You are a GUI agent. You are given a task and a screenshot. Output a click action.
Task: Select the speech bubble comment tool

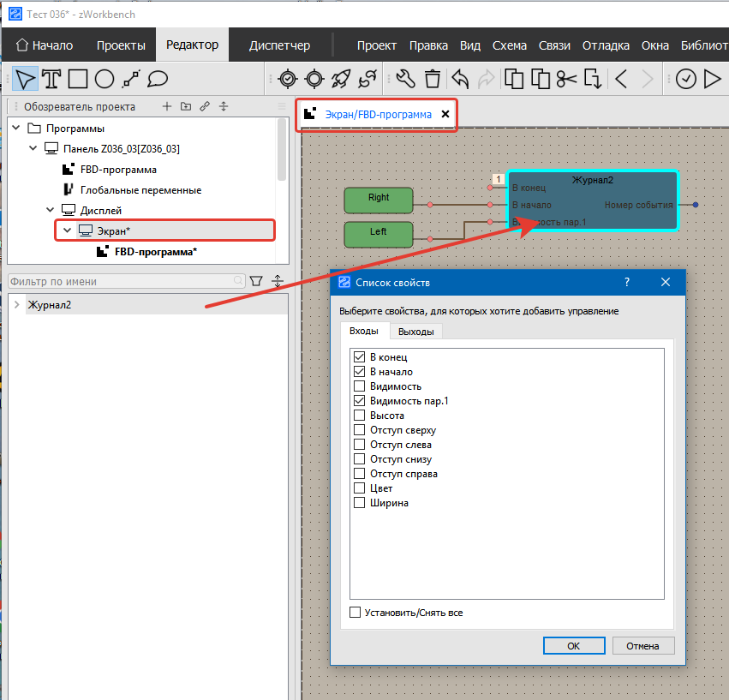(x=157, y=80)
